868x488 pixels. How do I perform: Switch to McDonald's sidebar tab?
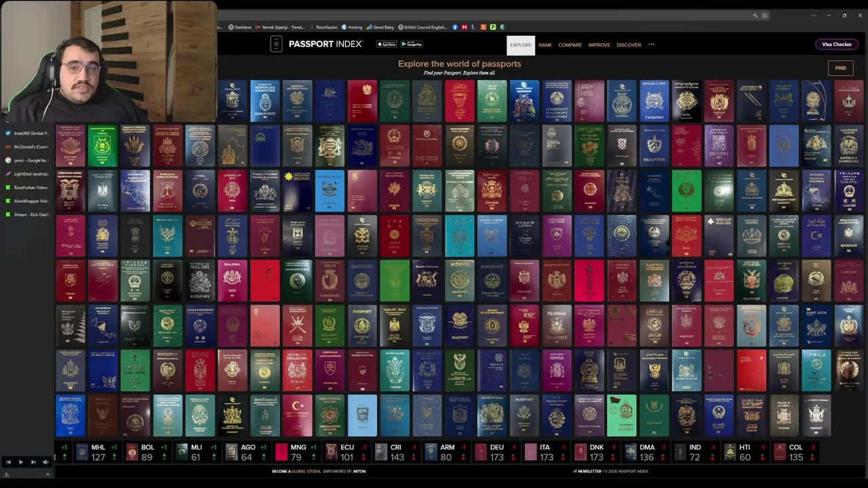tap(27, 146)
